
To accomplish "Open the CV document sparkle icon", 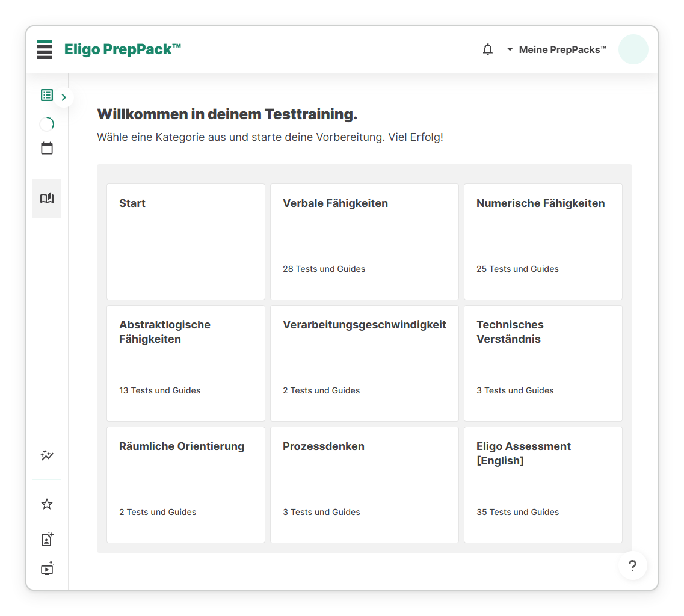I will click(x=47, y=539).
